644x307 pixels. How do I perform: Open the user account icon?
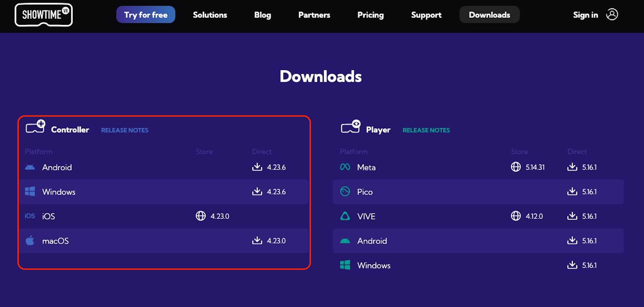[612, 14]
